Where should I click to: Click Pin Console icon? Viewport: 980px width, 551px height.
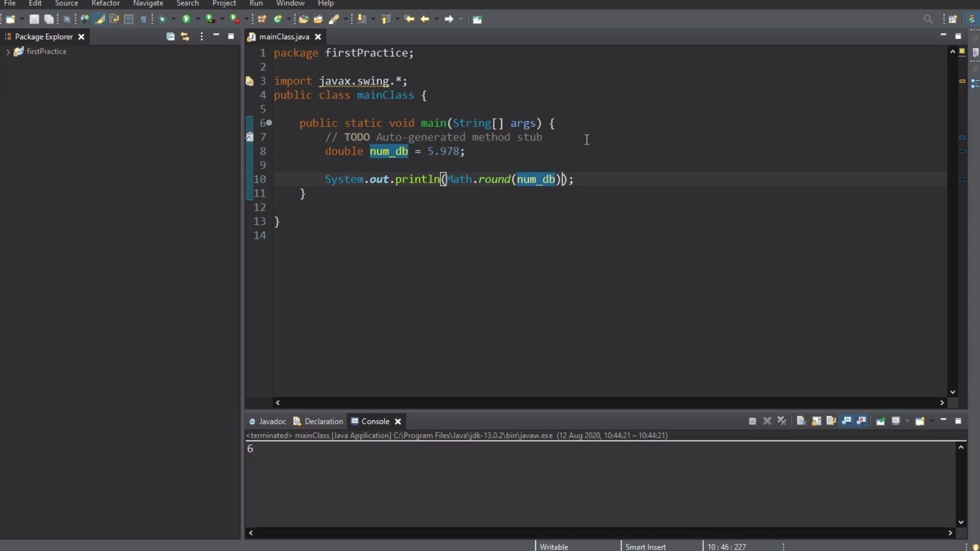pyautogui.click(x=880, y=421)
